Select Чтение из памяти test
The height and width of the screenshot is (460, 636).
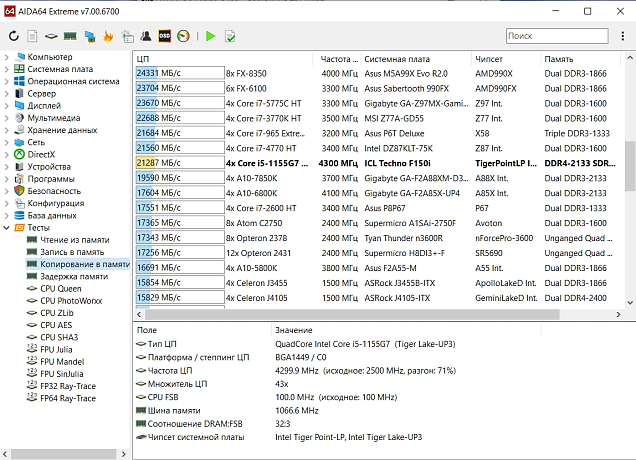pos(74,240)
